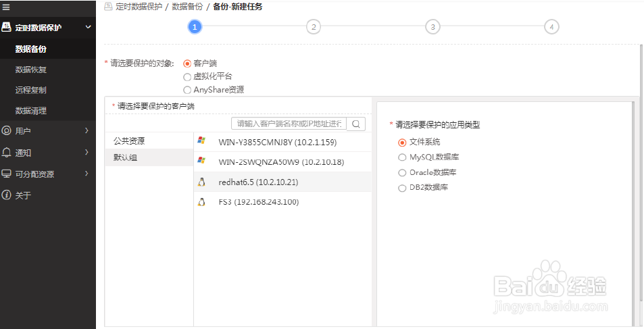Click the breadcrumb page icon
The width and height of the screenshot is (644, 329).
click(108, 6)
